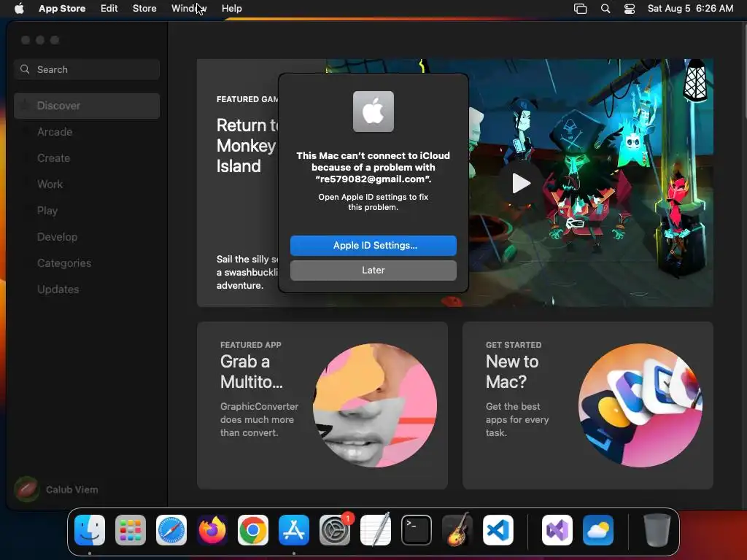
Task: Play the Return to Monkey Island video
Action: [x=521, y=183]
